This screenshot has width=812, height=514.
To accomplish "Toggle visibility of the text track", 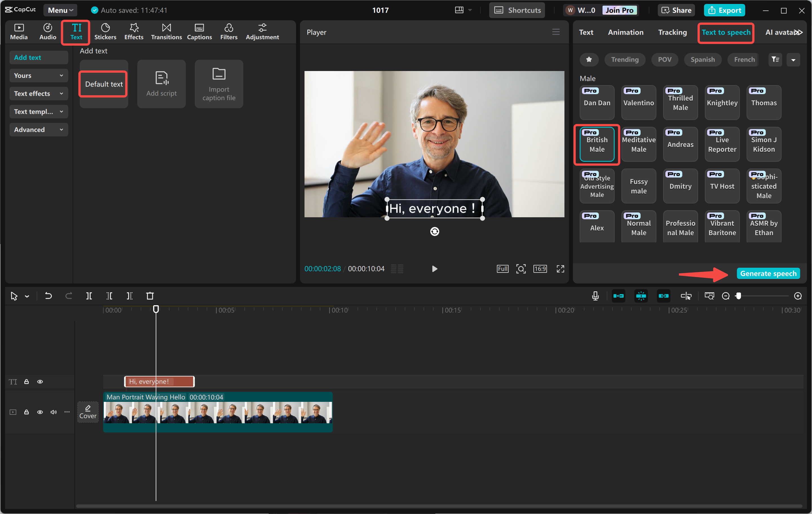I will 40,382.
